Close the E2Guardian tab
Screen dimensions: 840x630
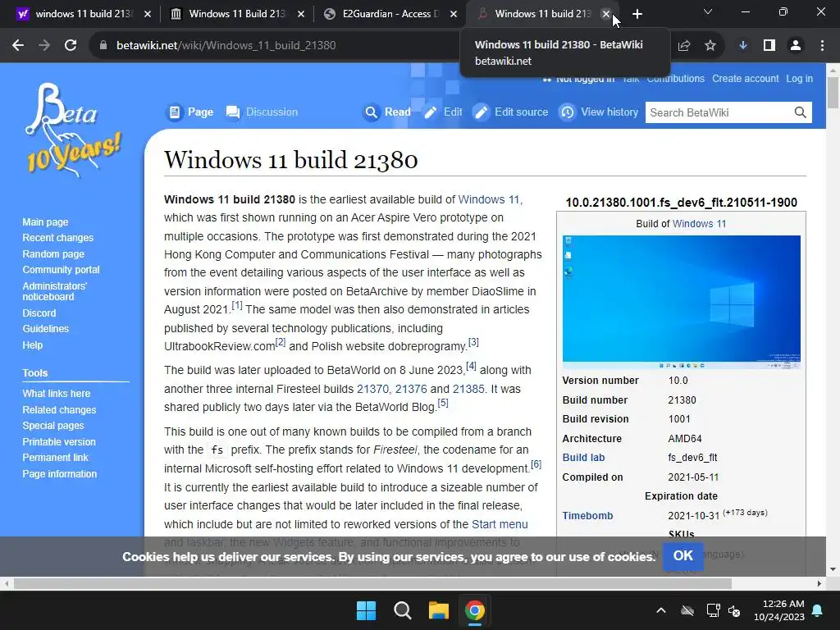click(x=454, y=14)
